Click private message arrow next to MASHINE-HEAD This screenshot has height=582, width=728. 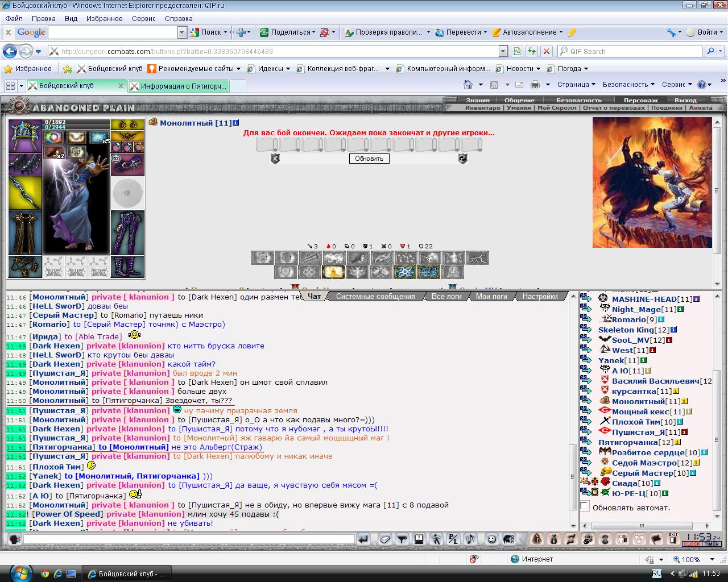[x=586, y=298]
